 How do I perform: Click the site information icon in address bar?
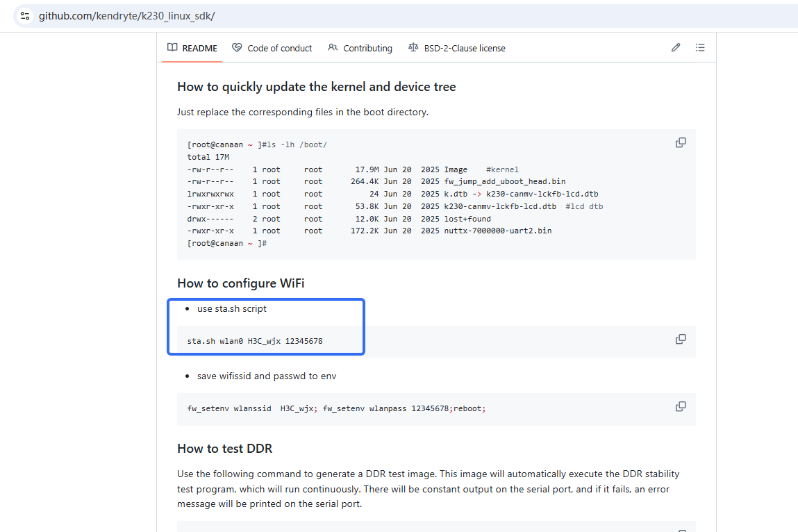[x=24, y=15]
